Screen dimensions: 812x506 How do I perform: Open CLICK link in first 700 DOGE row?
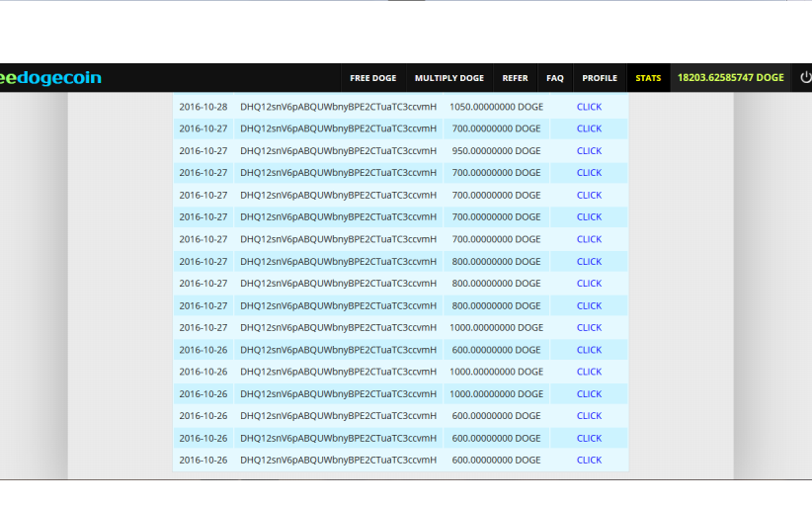coord(589,128)
